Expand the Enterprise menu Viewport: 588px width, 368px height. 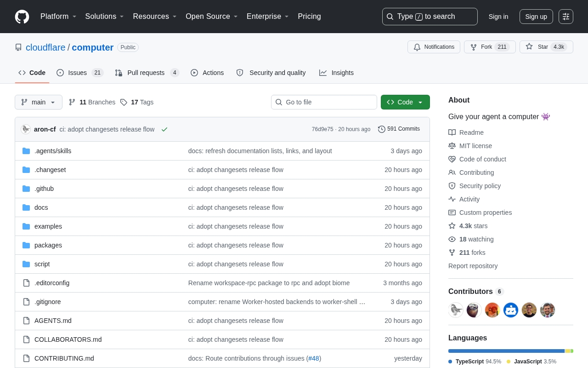tap(268, 17)
